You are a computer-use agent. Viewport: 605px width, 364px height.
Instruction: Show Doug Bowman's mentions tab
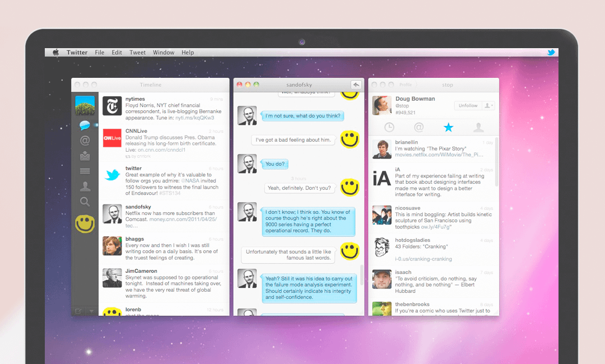(x=418, y=127)
